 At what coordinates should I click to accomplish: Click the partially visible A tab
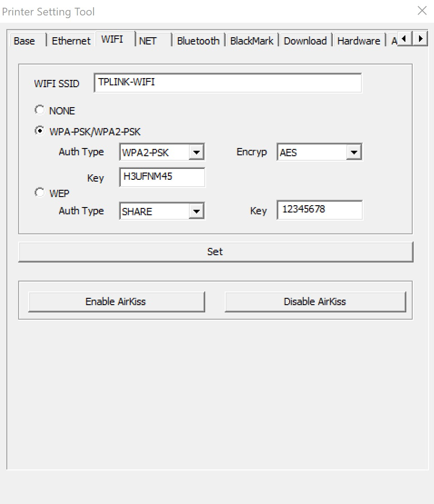pos(394,41)
